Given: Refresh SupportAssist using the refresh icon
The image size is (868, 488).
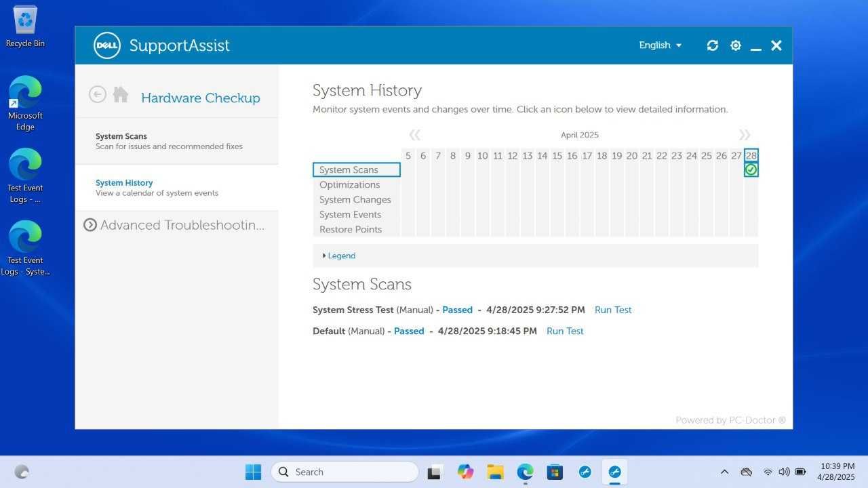Looking at the screenshot, I should pos(712,45).
